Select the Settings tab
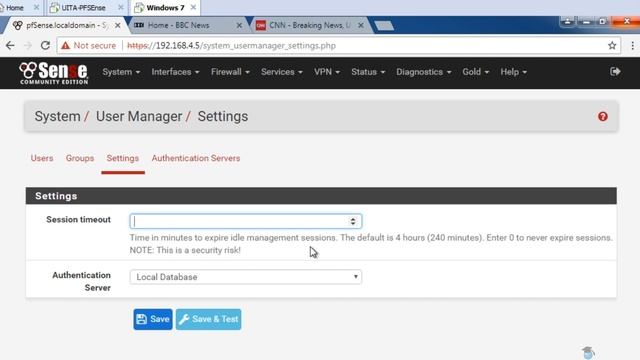Screen dimensions: 640x360 tap(122, 158)
